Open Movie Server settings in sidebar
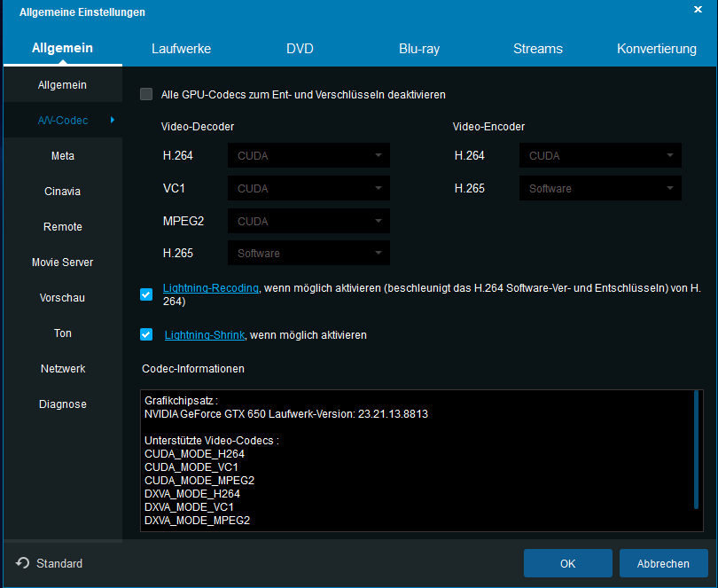This screenshot has width=718, height=588. tap(62, 263)
